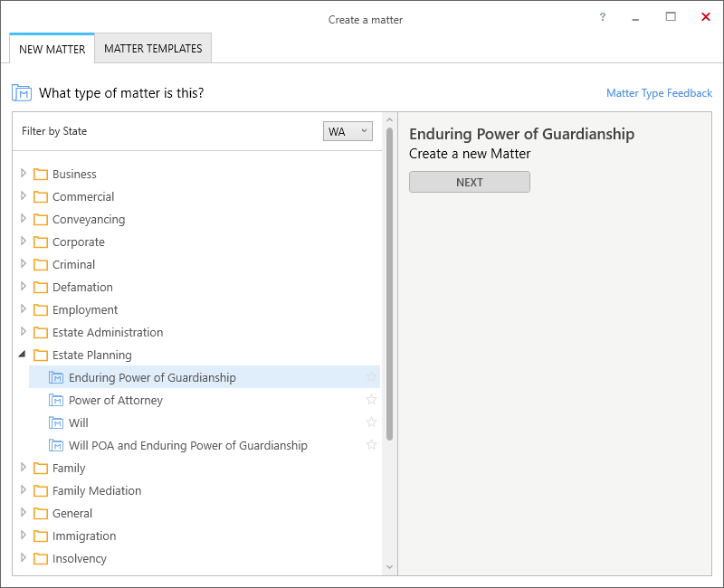Click the help question mark icon
The height and width of the screenshot is (588, 724).
[602, 17]
